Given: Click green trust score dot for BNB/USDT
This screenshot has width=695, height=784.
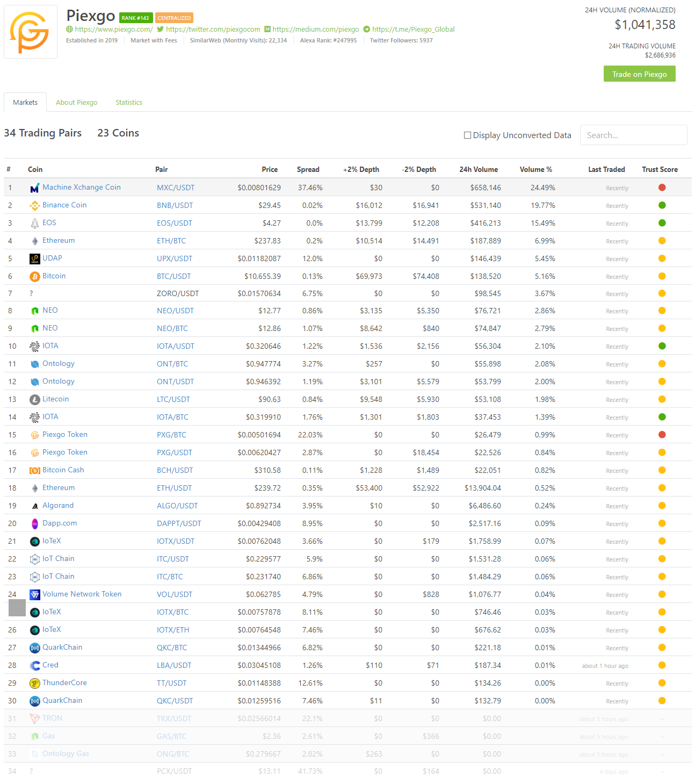Looking at the screenshot, I should coord(662,205).
